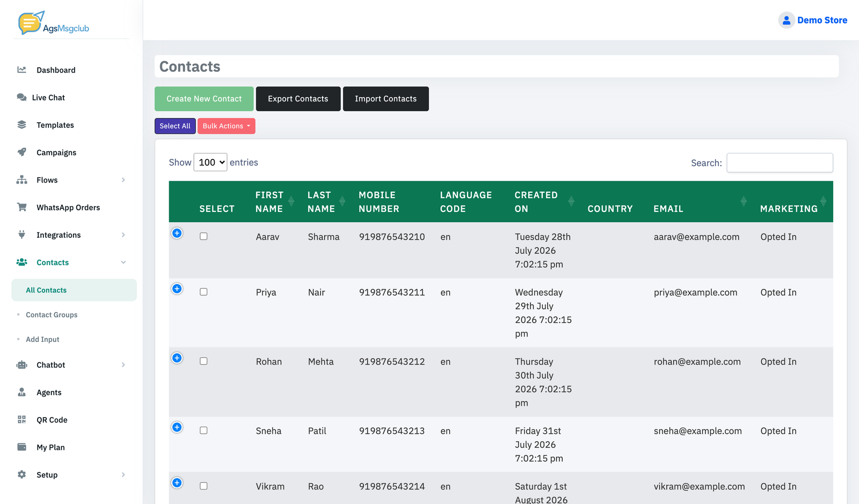Check the box for Vikram Rao

(203, 486)
